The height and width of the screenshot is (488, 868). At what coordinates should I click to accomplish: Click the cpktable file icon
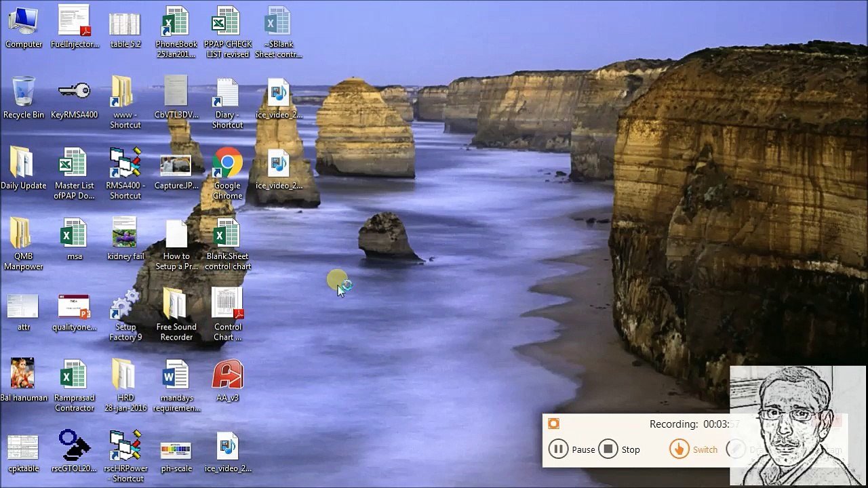tap(24, 453)
